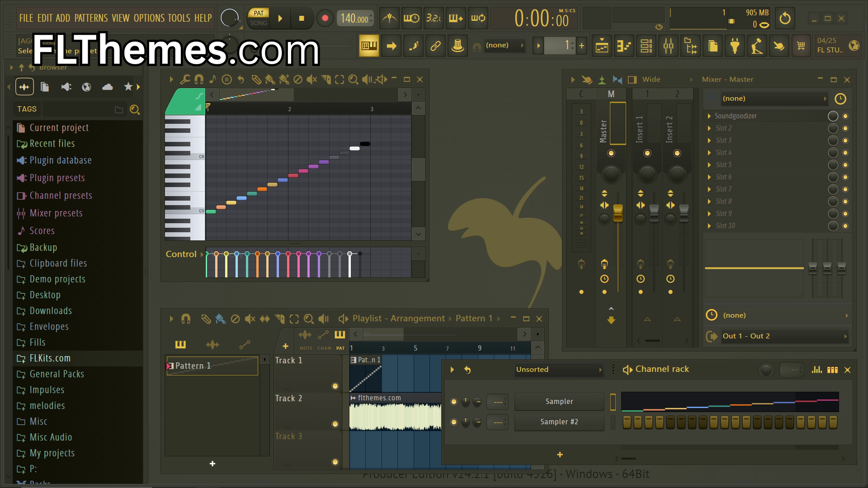Enable wait for input before recording

click(411, 19)
